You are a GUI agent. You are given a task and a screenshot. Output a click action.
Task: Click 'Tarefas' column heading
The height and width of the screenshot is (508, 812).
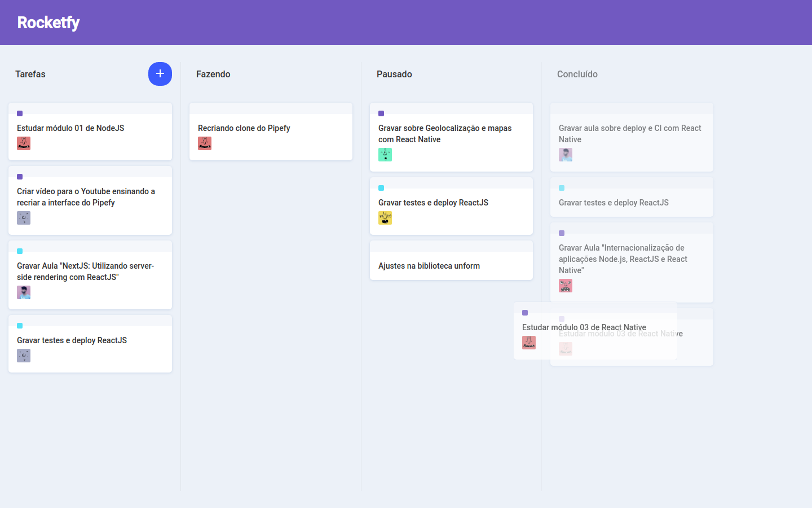click(x=30, y=74)
